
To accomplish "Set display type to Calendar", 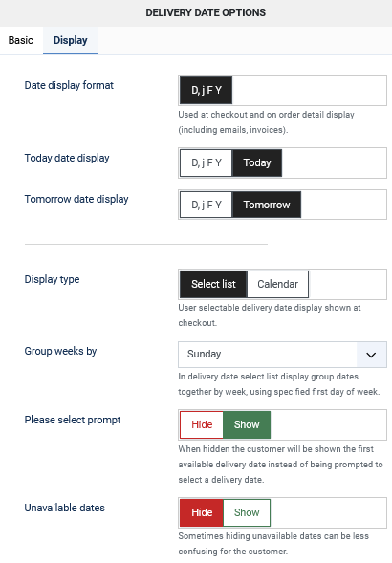I will [x=277, y=284].
